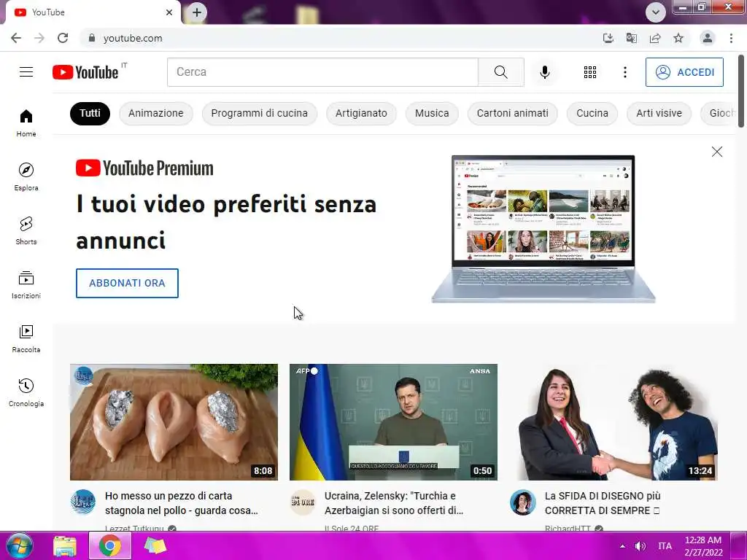Screen dimensions: 747x560
Task: Select the Cucina filter chip
Action: (x=592, y=113)
